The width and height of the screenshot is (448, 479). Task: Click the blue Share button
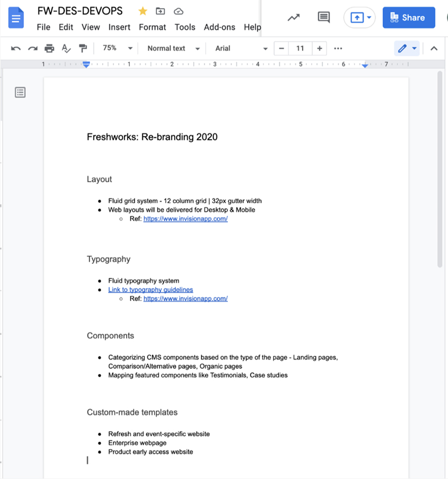[409, 18]
